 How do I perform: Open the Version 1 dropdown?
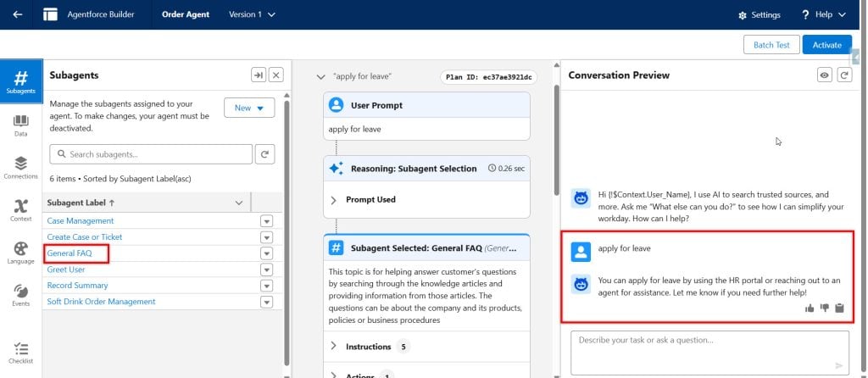click(252, 15)
